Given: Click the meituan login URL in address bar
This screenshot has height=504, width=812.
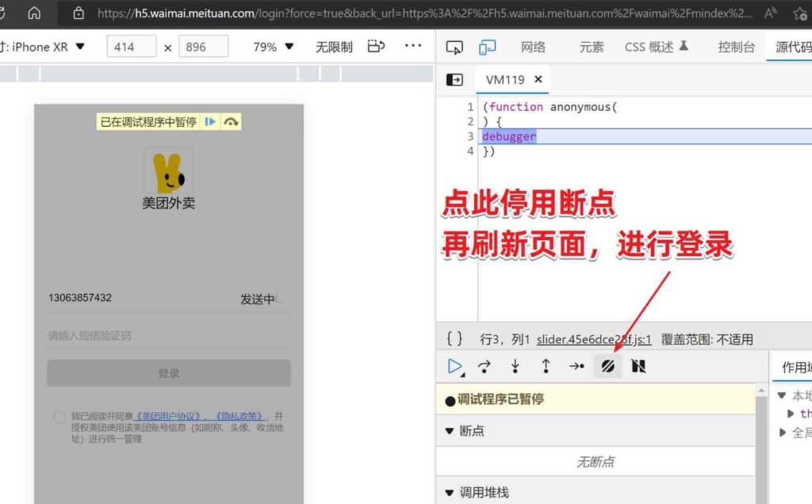Looking at the screenshot, I should (x=425, y=13).
